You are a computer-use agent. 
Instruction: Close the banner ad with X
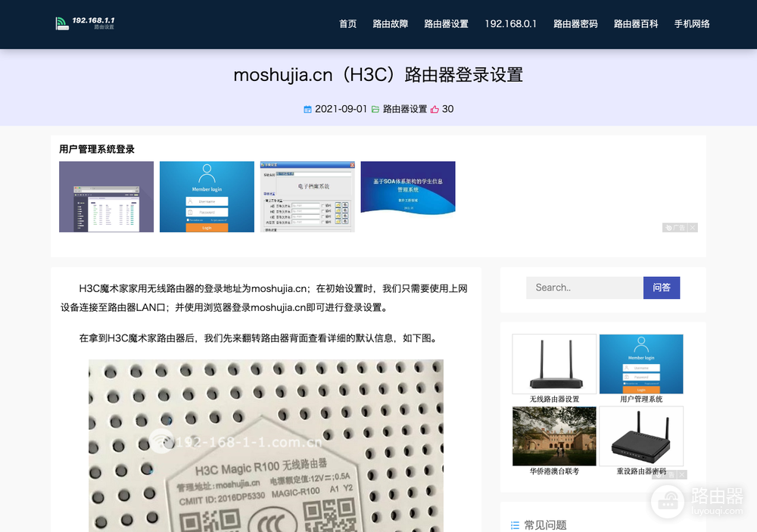(693, 228)
